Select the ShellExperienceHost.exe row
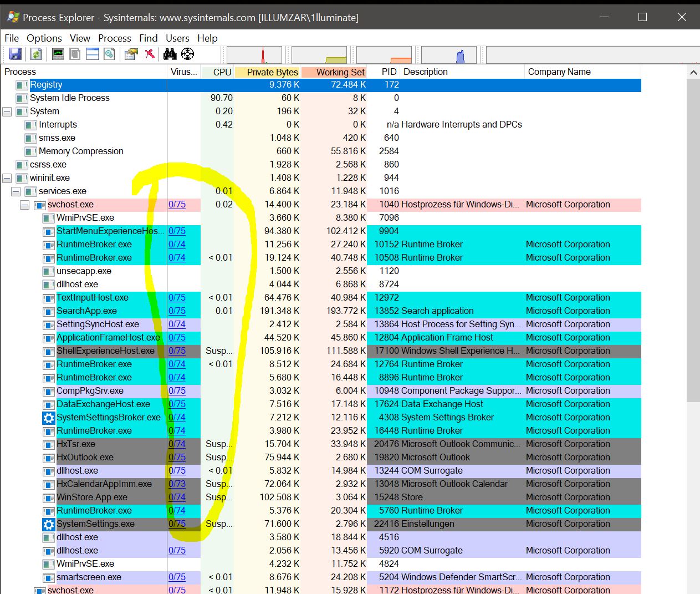The height and width of the screenshot is (594, 700). tap(321, 351)
